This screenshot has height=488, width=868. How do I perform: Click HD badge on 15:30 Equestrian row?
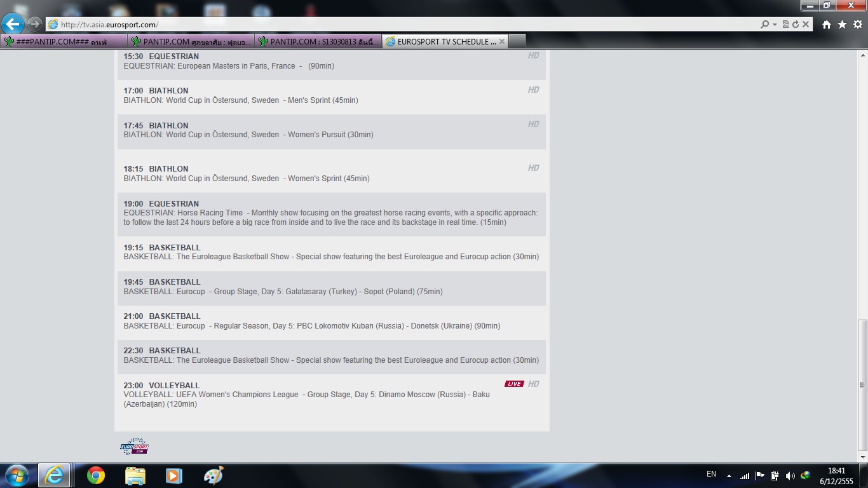(x=533, y=55)
